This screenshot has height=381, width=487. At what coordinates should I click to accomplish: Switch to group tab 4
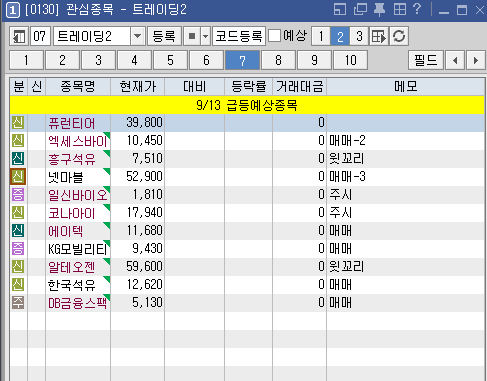134,60
